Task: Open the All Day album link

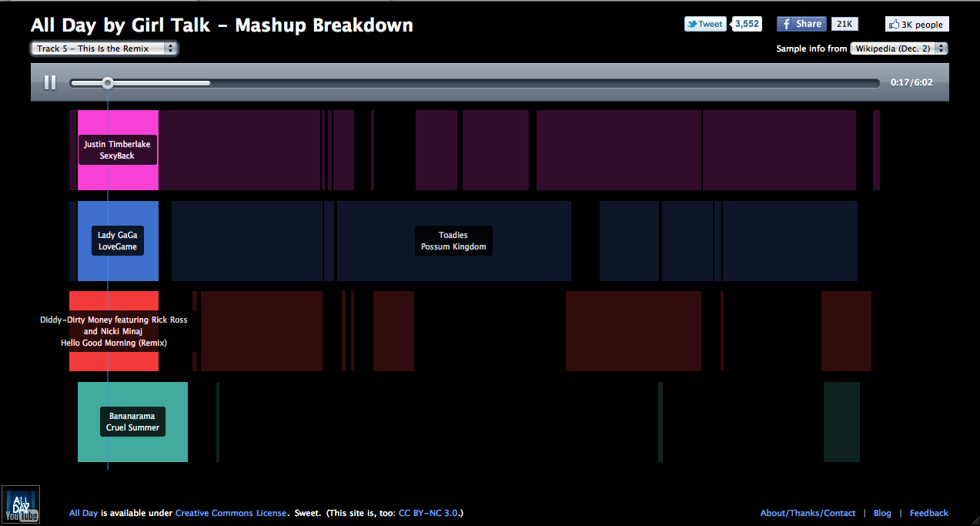Action: (x=83, y=513)
